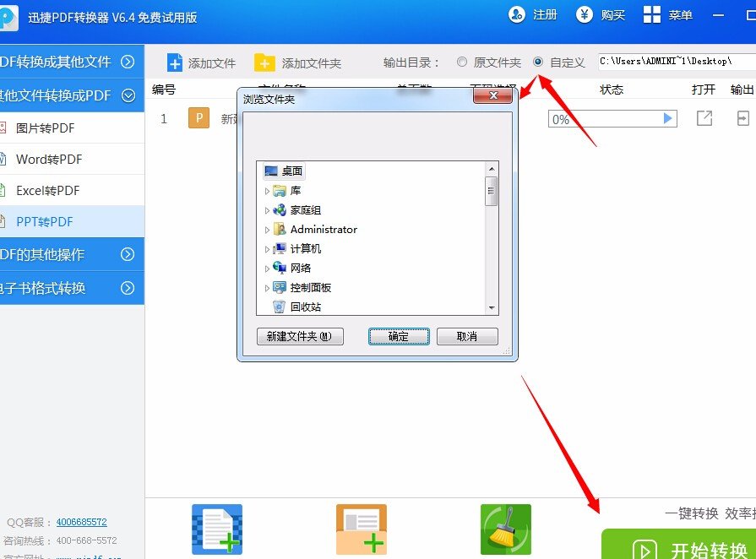Click the open file icon in row 1
Image resolution: width=756 pixels, height=559 pixels.
click(x=704, y=119)
